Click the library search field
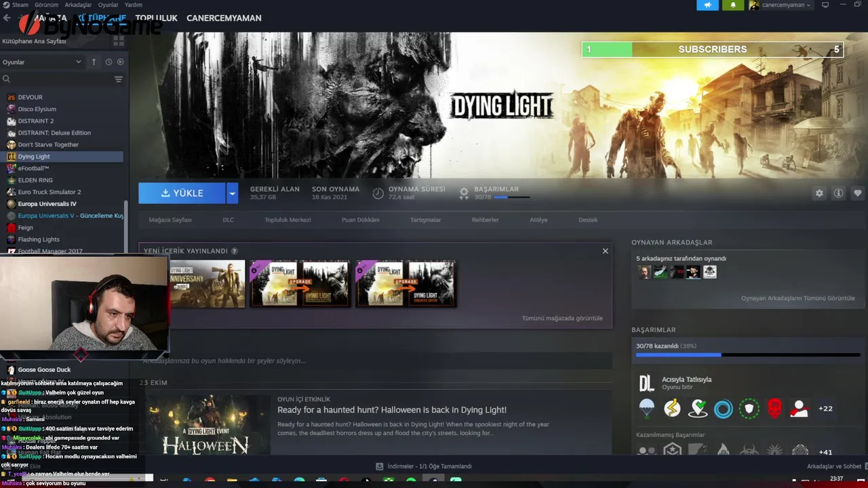The height and width of the screenshot is (488, 868). 56,79
